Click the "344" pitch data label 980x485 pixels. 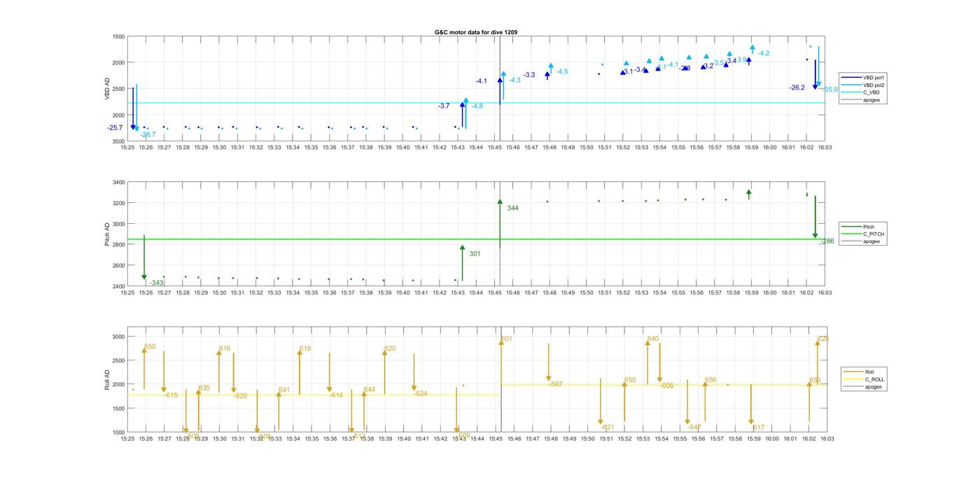512,209
